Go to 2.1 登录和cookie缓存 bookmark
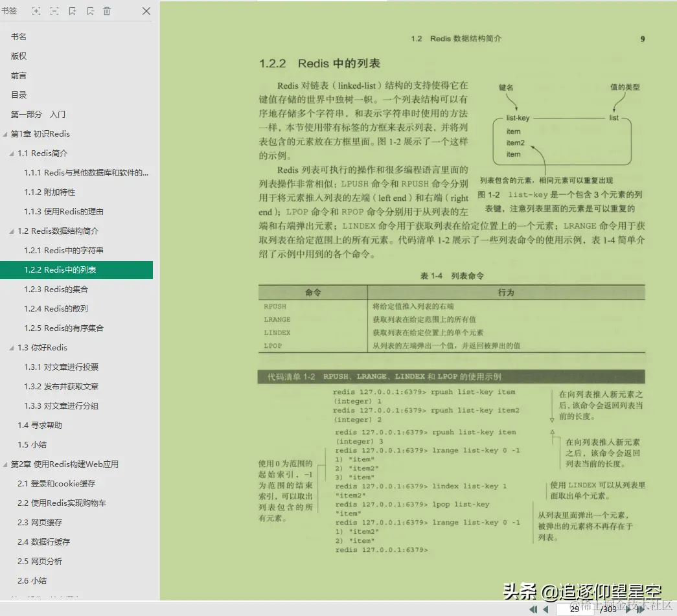Screen dimensions: 677x616 point(56,483)
